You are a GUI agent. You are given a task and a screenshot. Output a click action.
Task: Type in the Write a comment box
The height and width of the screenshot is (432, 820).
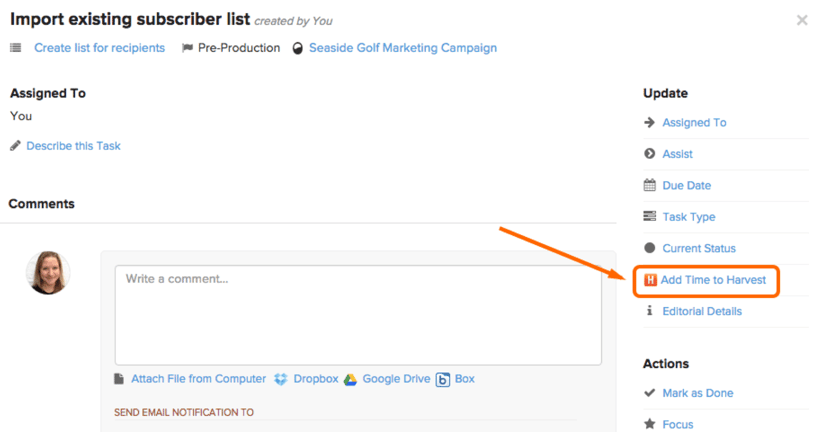click(x=357, y=314)
